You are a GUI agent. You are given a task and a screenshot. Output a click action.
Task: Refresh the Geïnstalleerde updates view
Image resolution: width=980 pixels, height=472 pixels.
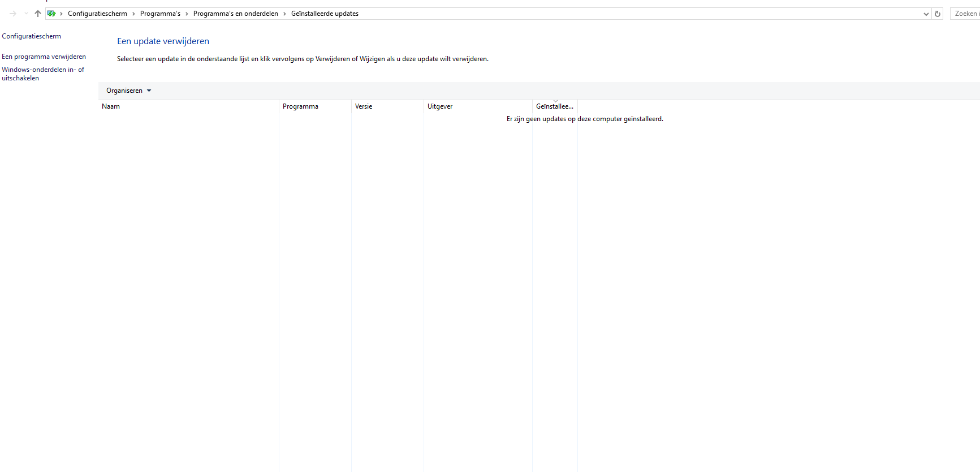(x=938, y=14)
